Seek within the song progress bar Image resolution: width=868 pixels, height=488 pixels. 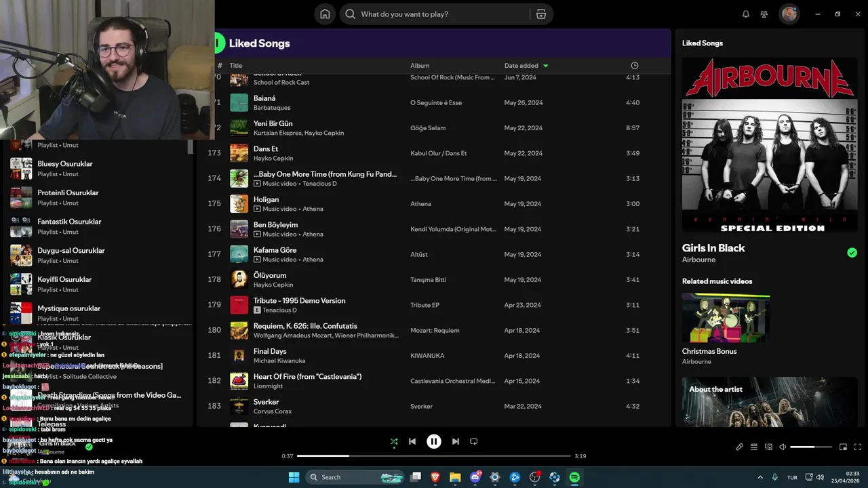tap(434, 456)
